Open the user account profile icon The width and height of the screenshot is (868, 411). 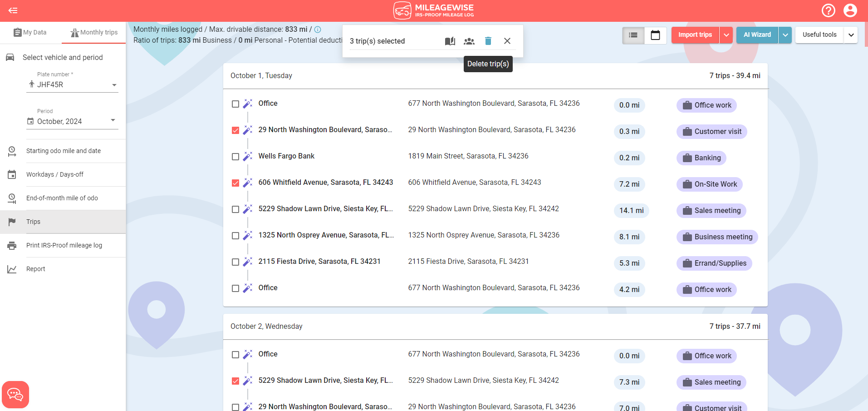(x=850, y=10)
